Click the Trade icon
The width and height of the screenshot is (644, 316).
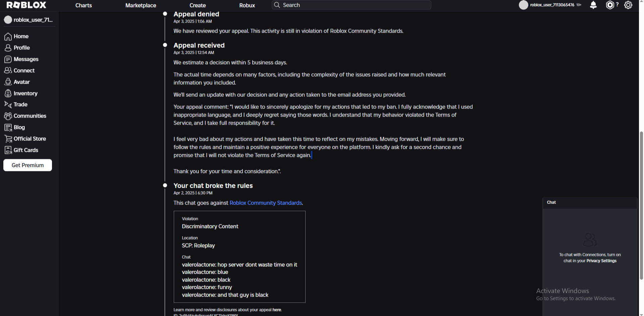8,104
